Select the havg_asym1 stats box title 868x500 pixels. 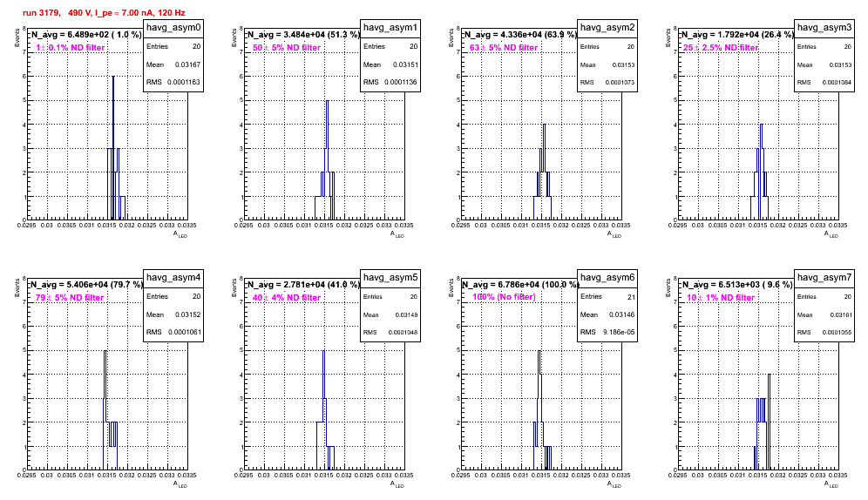(x=390, y=28)
